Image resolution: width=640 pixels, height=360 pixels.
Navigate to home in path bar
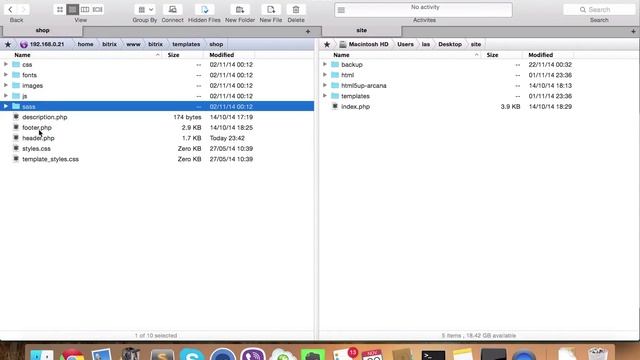85,44
